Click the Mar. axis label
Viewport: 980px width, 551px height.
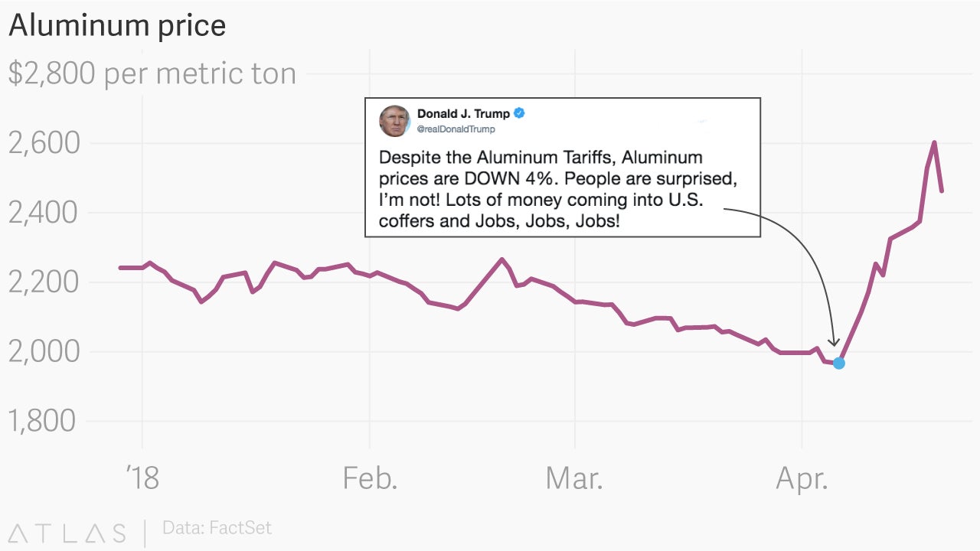coord(574,478)
